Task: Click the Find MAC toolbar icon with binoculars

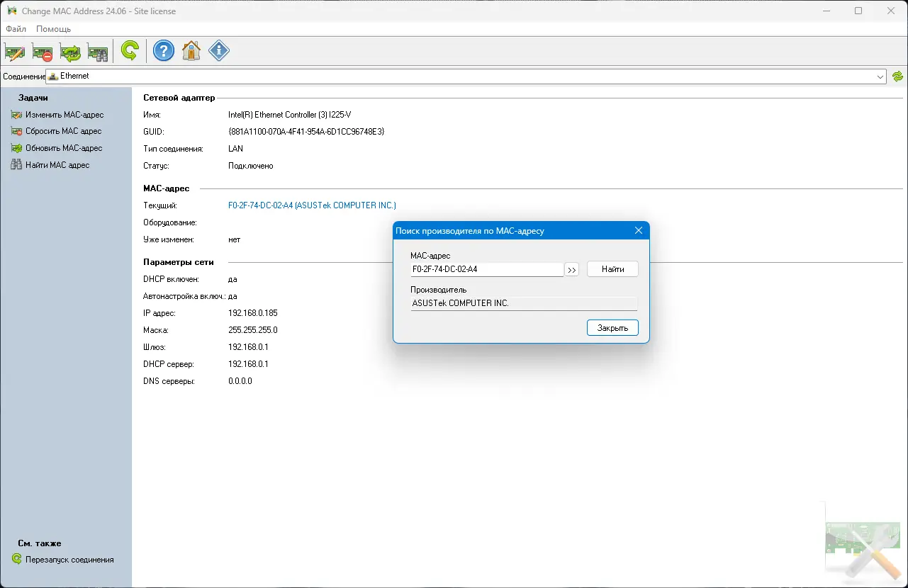Action: click(98, 52)
